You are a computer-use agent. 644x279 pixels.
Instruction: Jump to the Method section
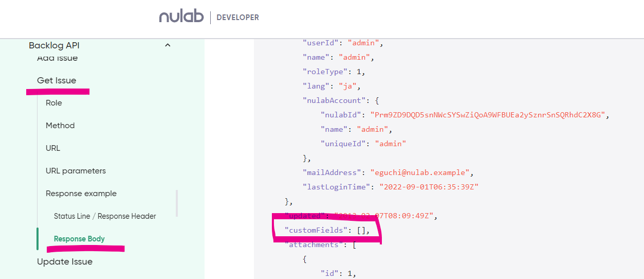[x=60, y=126]
